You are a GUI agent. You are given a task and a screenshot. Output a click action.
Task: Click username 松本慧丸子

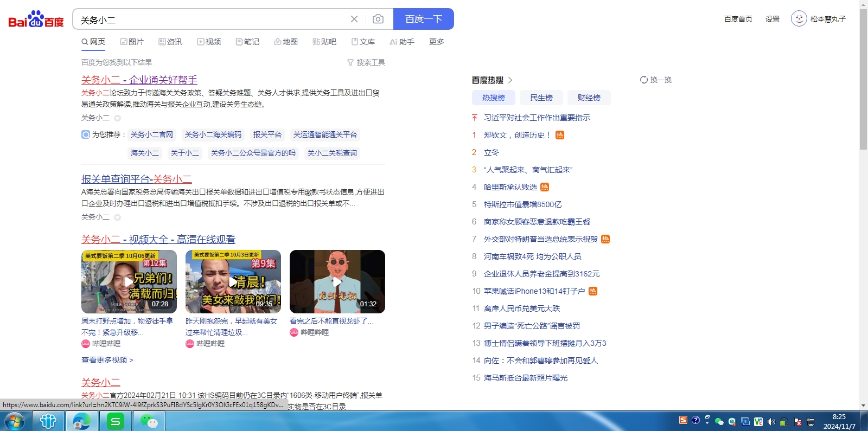click(828, 19)
